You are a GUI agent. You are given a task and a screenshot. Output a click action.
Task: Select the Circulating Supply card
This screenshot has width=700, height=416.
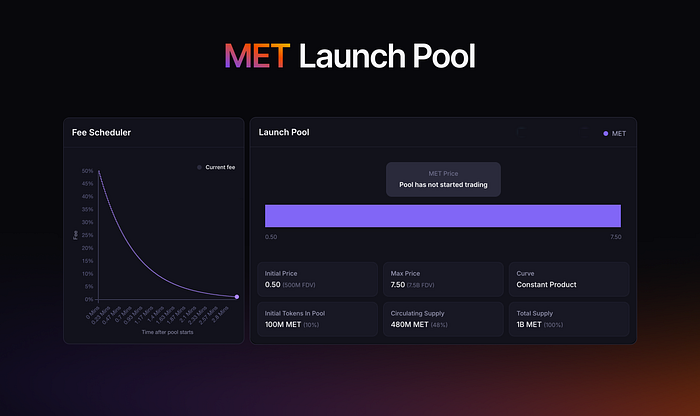pos(443,319)
